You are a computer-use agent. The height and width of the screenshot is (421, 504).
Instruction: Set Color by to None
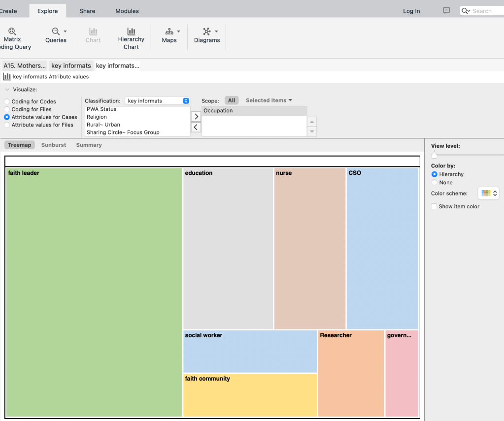point(434,183)
